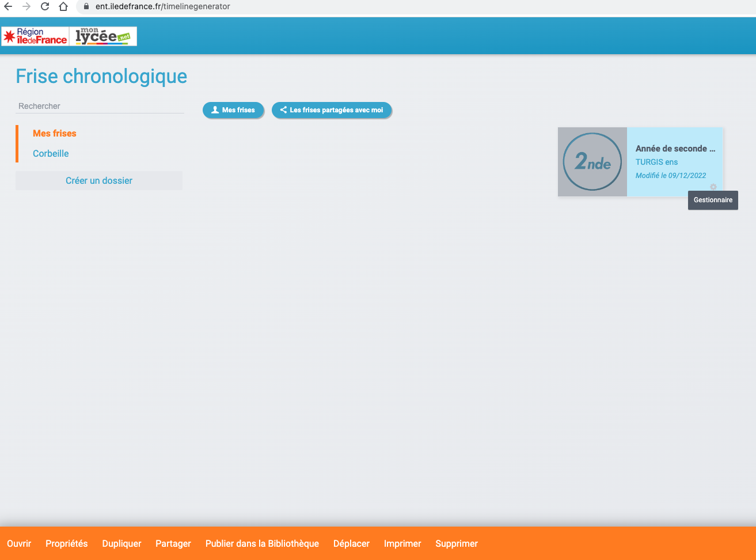The width and height of the screenshot is (756, 560).
Task: Click the gear icon on timeline card
Action: pyautogui.click(x=713, y=187)
